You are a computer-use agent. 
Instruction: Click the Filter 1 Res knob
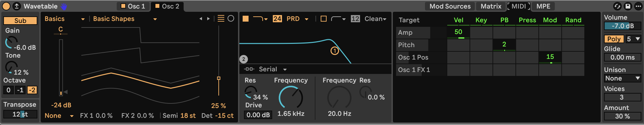point(251,92)
